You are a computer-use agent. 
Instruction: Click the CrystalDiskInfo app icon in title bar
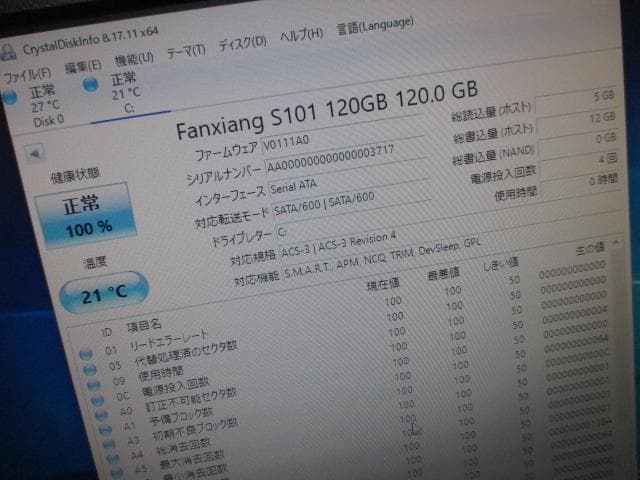(8, 52)
